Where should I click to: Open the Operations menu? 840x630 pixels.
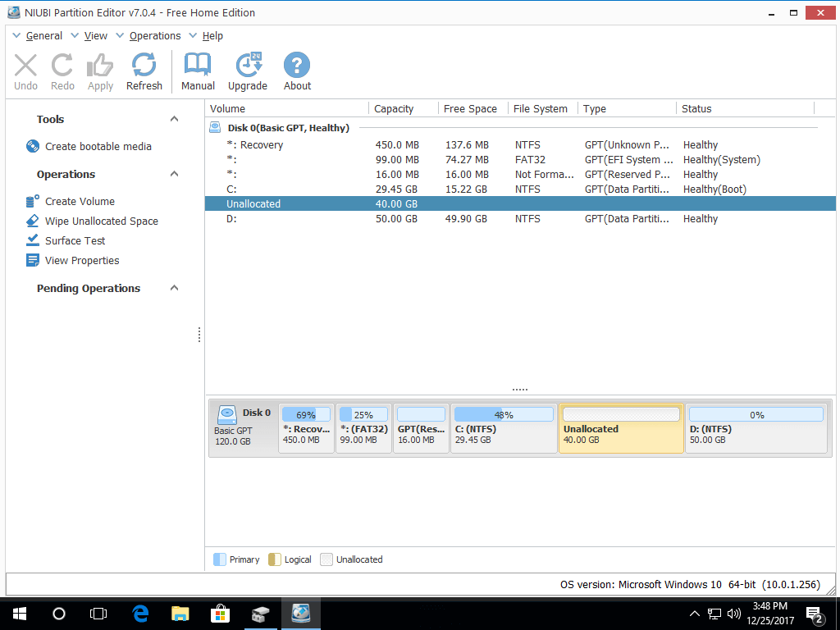click(155, 35)
